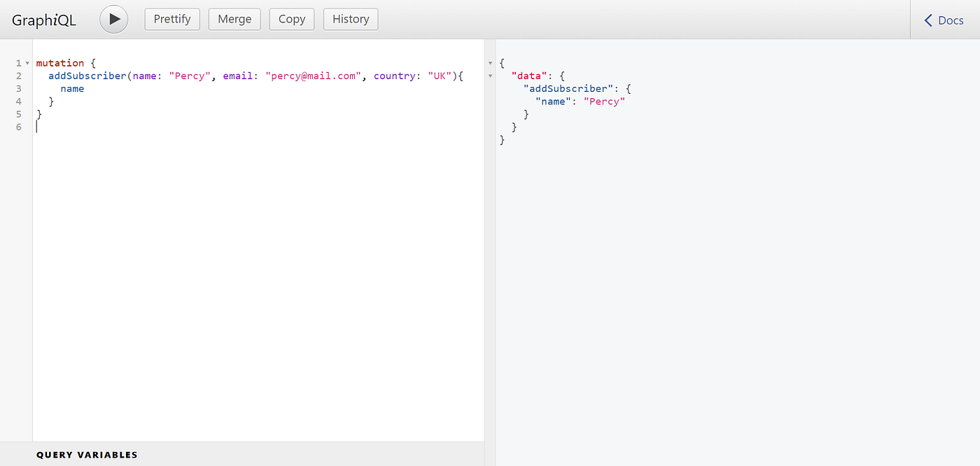The width and height of the screenshot is (980, 466).
Task: Click the name field on line 3
Action: pyautogui.click(x=72, y=88)
